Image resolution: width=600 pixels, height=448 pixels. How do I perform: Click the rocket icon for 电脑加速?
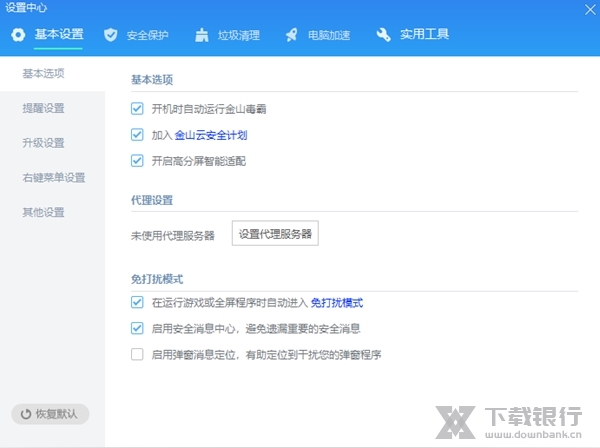tap(292, 35)
